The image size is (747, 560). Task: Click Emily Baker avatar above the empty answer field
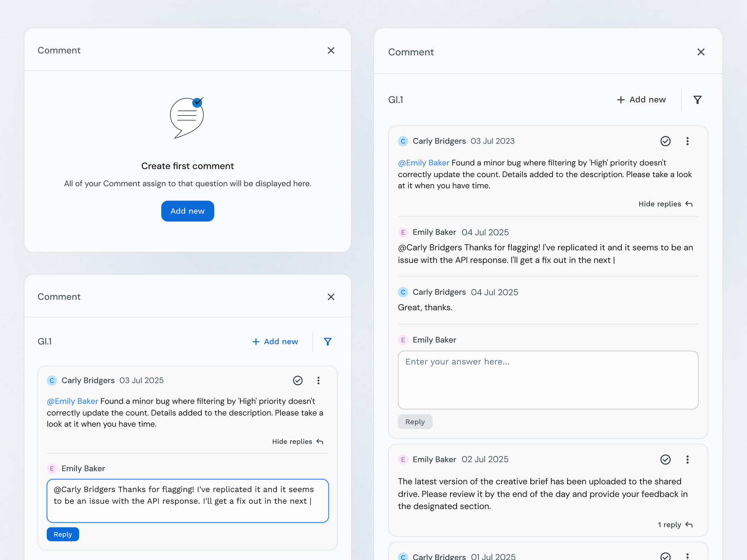[403, 340]
